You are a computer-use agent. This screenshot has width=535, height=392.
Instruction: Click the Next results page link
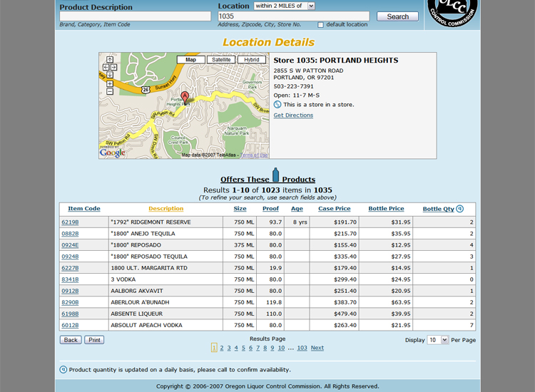click(317, 348)
